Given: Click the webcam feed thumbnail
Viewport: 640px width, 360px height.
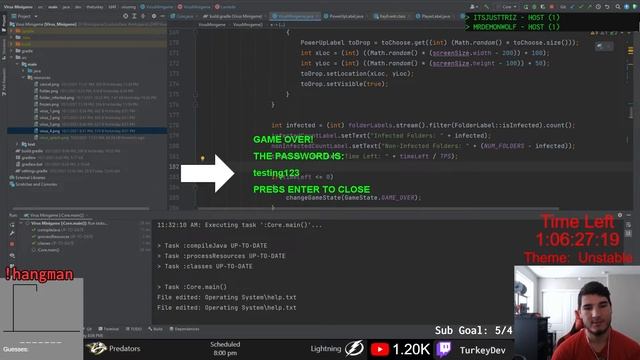Looking at the screenshot, I should (577, 313).
